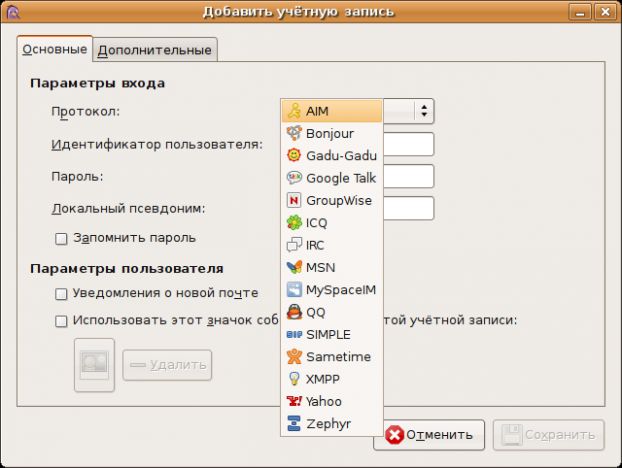Image resolution: width=622 pixels, height=468 pixels.
Task: Click the Pidgin window menu icon in title bar
Action: [x=12, y=12]
